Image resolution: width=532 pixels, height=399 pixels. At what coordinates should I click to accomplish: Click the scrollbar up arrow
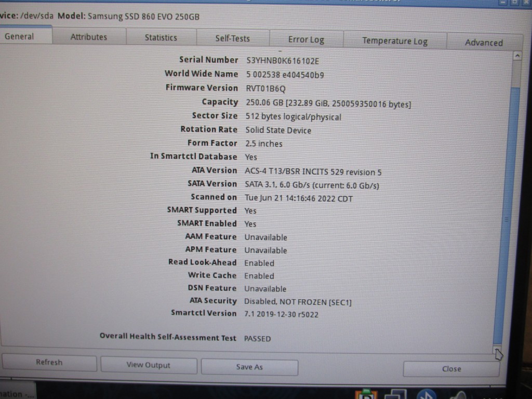click(517, 55)
